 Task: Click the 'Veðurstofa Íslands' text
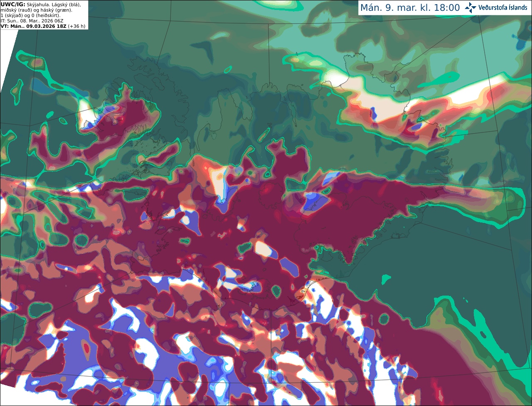tap(503, 7)
